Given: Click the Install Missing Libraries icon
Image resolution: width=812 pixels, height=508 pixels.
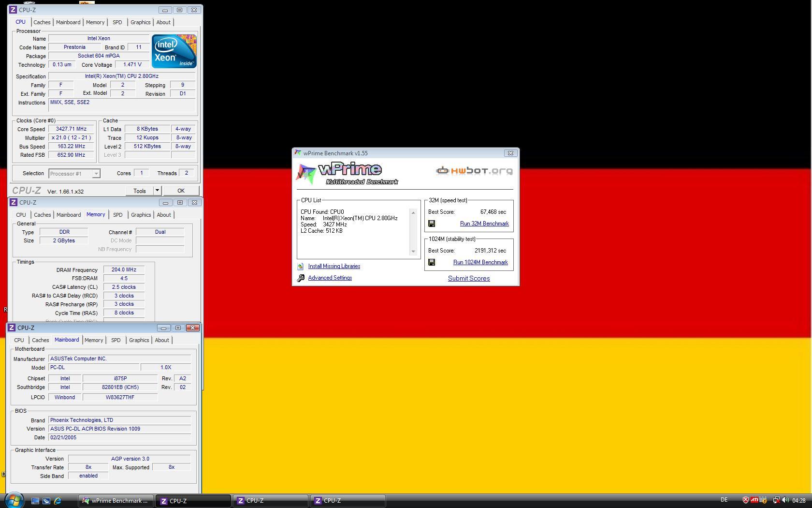Looking at the screenshot, I should (301, 267).
